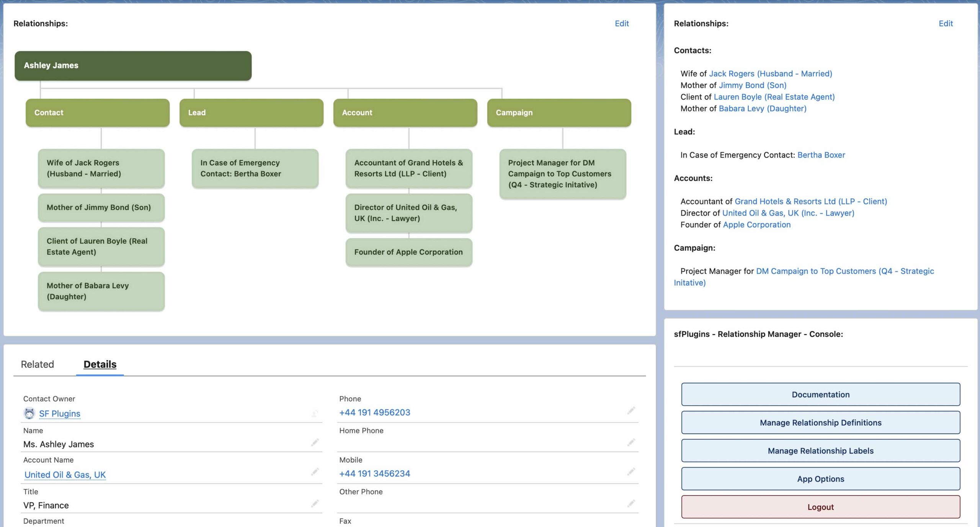Click Manage Relationship Definitions button
980x527 pixels.
(820, 423)
